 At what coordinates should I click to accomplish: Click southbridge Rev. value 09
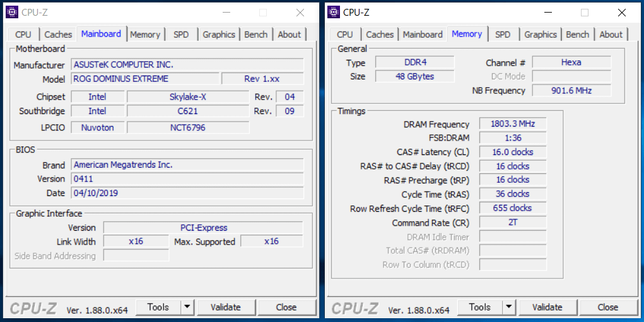tap(290, 111)
